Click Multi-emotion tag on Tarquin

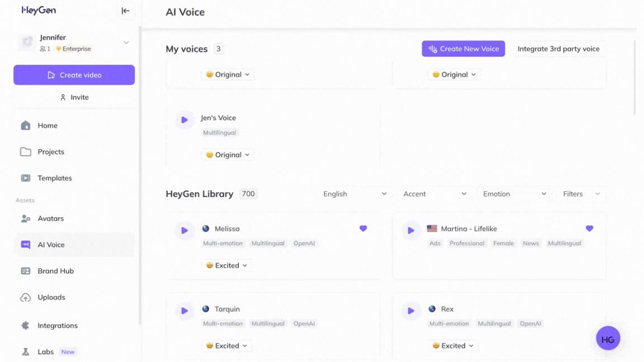[222, 324]
